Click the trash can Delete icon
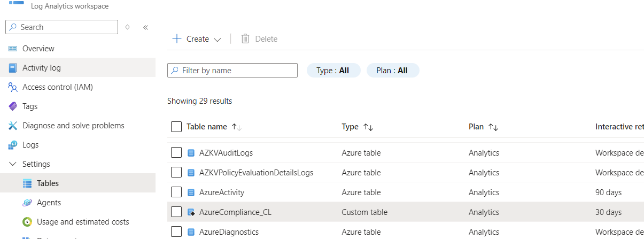This screenshot has width=644, height=239. (x=245, y=38)
